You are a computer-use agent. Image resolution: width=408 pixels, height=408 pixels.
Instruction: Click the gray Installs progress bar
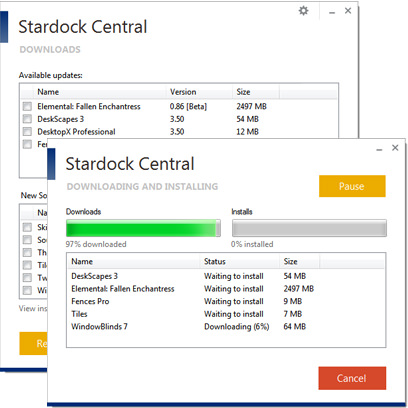tap(309, 228)
